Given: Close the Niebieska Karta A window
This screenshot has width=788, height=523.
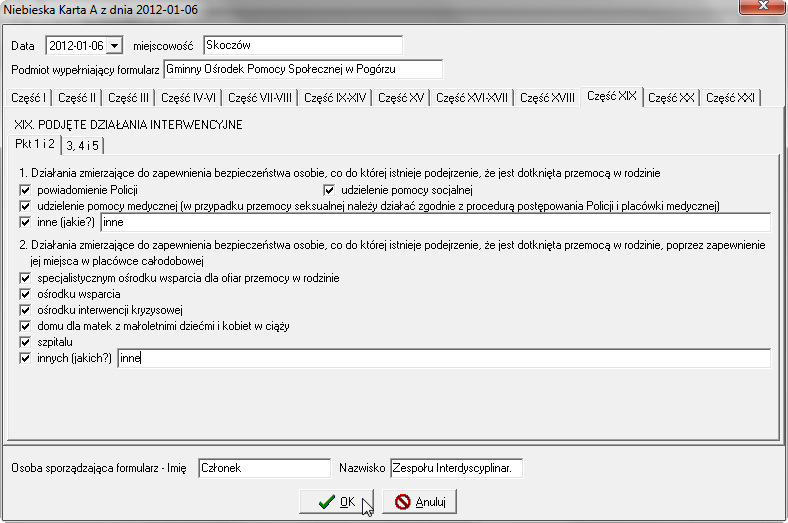Looking at the screenshot, I should (762, 6).
